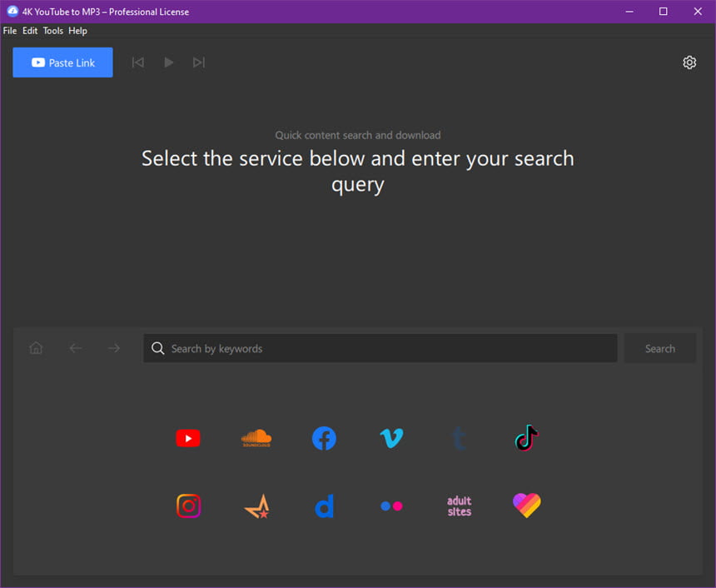716x588 pixels.
Task: Go to browser home page
Action: click(36, 348)
